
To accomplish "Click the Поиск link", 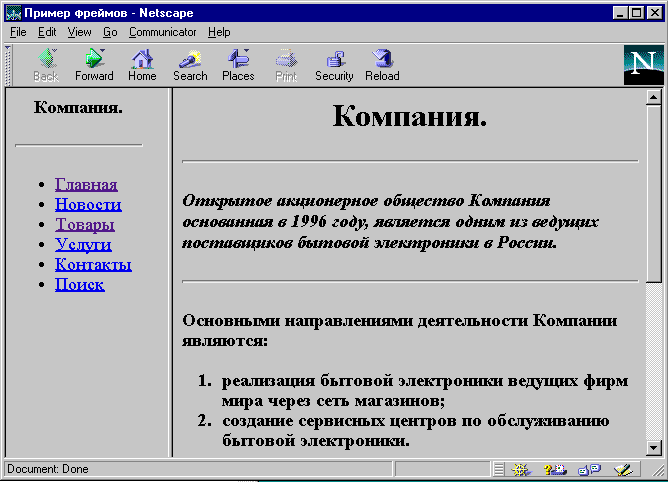I will click(80, 285).
